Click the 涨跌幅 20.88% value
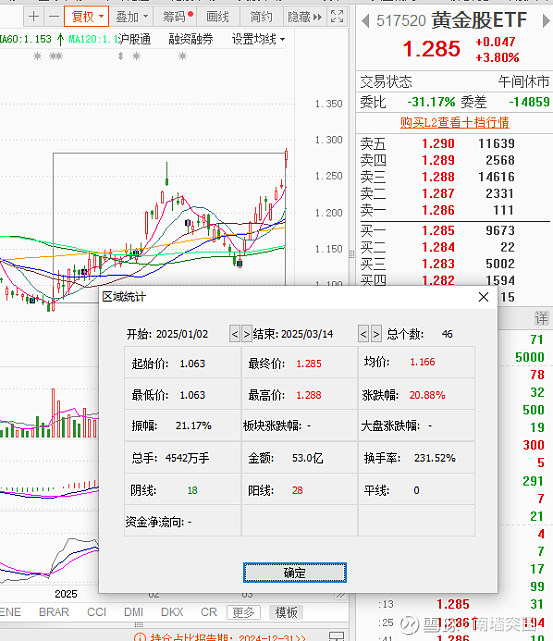The image size is (553, 641). pyautogui.click(x=427, y=395)
